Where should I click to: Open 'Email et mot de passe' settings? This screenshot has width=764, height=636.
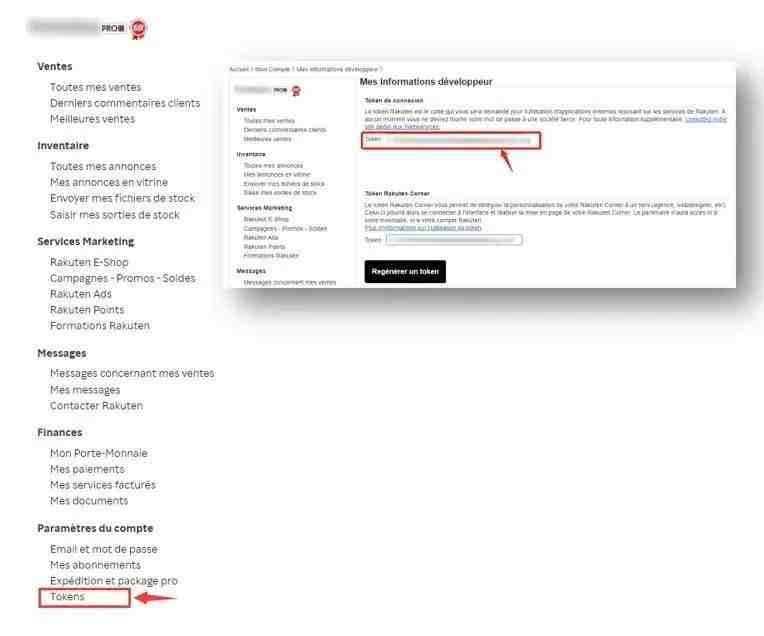[103, 549]
